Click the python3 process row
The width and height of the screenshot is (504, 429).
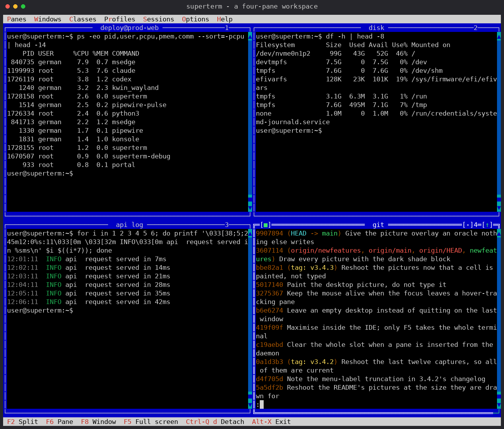pyautogui.click(x=73, y=113)
